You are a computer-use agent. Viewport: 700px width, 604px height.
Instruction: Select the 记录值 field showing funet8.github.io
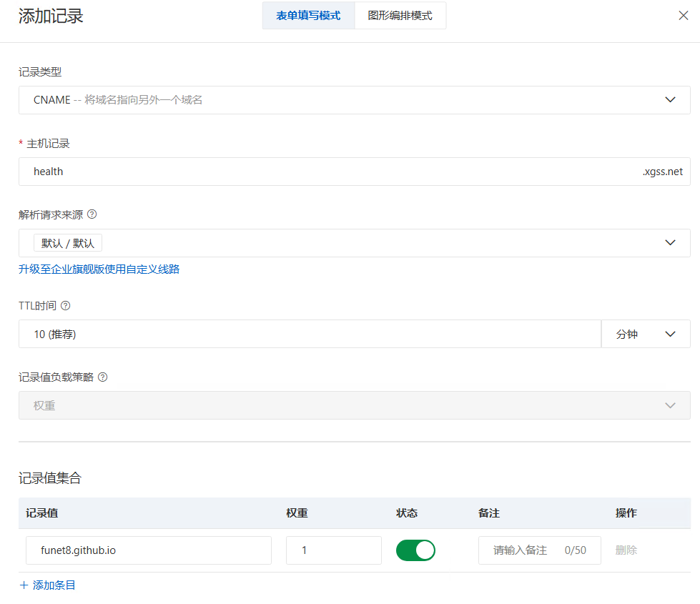(148, 550)
